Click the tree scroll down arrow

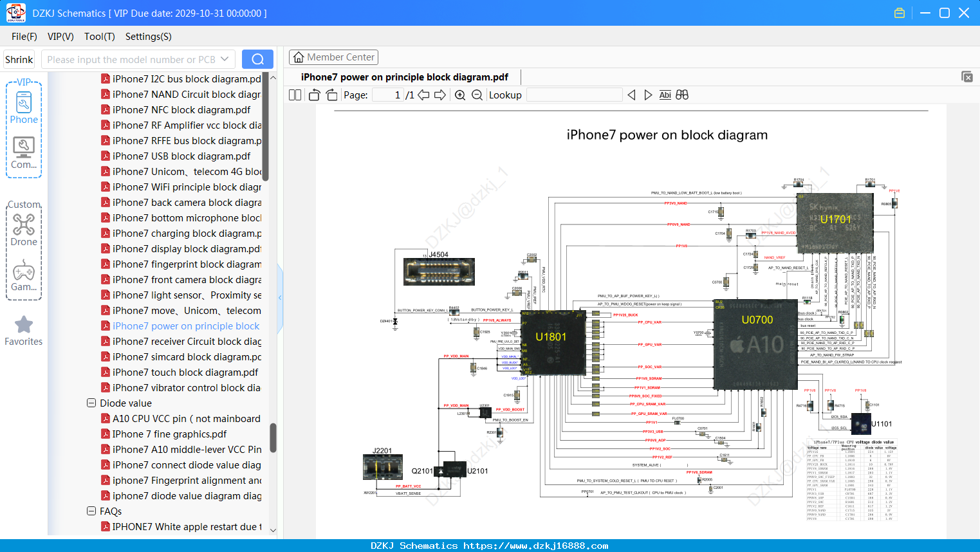[x=273, y=530]
